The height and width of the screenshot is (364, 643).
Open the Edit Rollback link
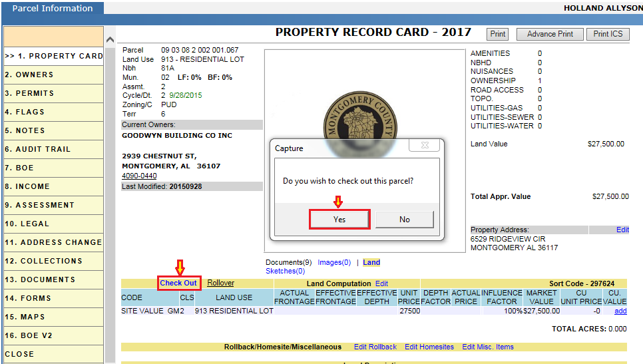pos(375,347)
